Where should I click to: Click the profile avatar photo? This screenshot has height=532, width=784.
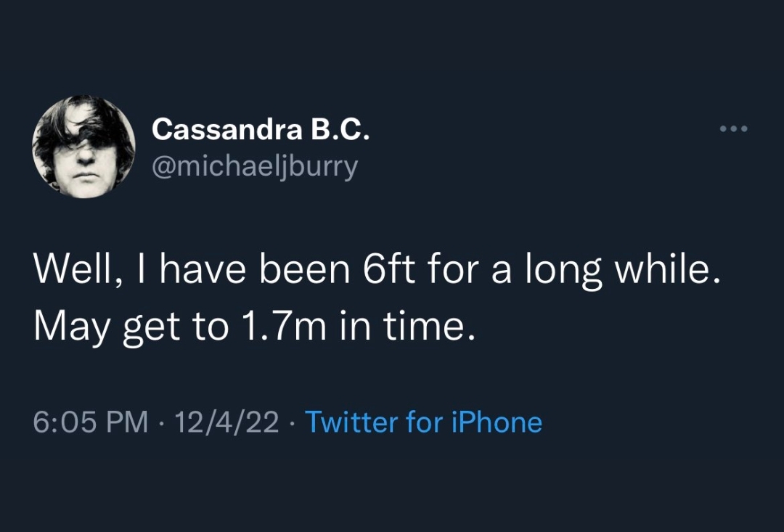click(83, 147)
